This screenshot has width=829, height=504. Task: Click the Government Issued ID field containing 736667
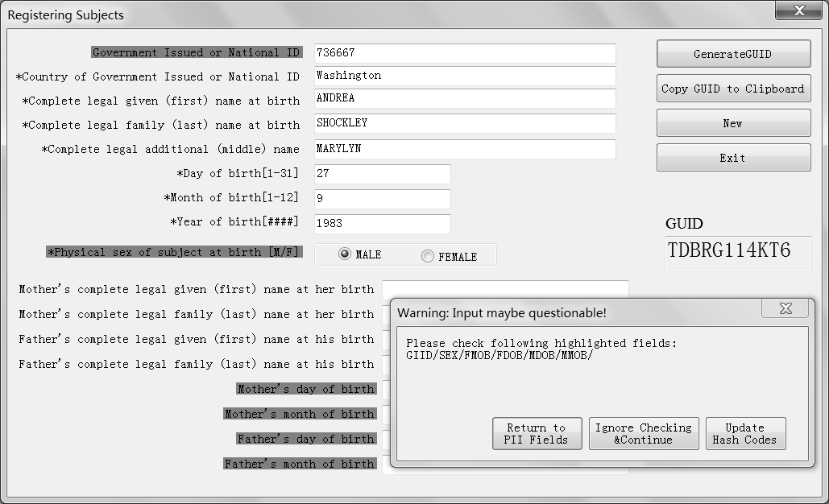coord(465,53)
